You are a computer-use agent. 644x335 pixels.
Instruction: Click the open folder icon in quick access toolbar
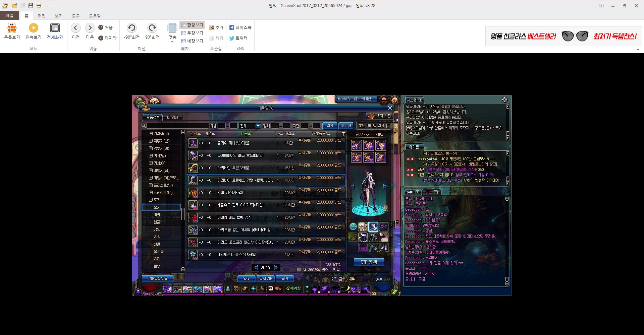click(x=15, y=6)
